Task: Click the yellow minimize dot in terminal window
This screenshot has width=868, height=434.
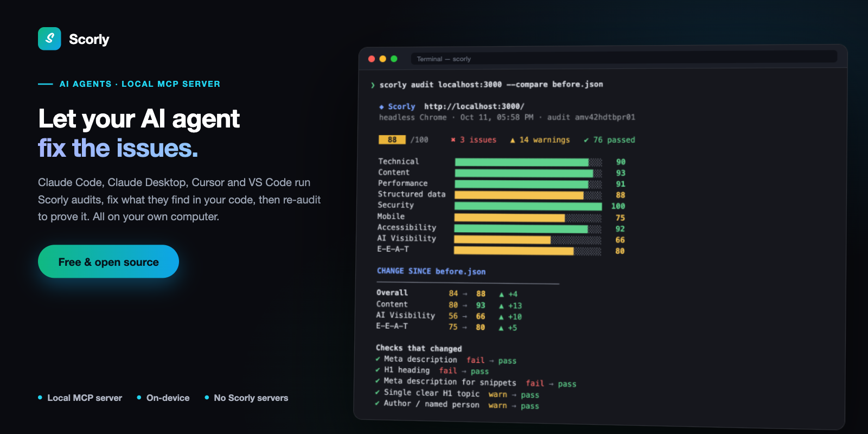Action: pos(383,59)
